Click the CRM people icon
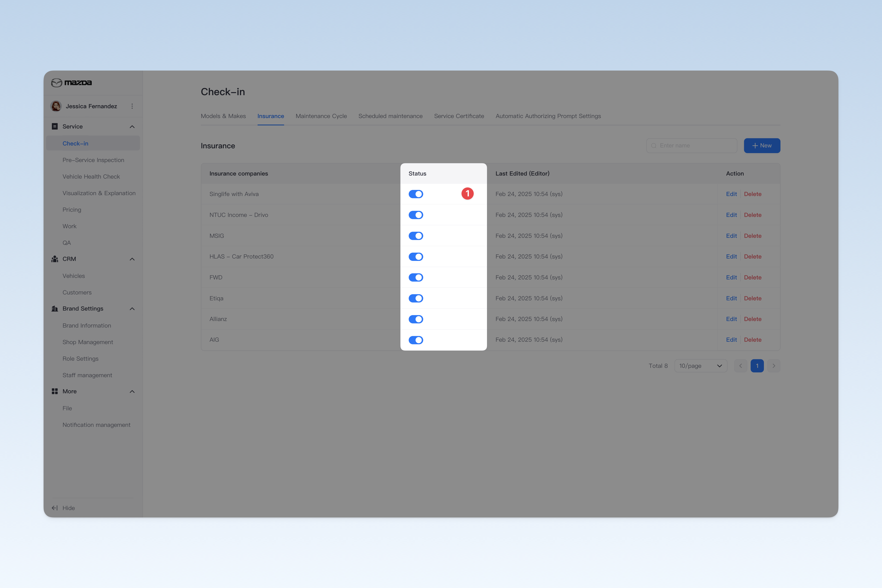 (55, 259)
